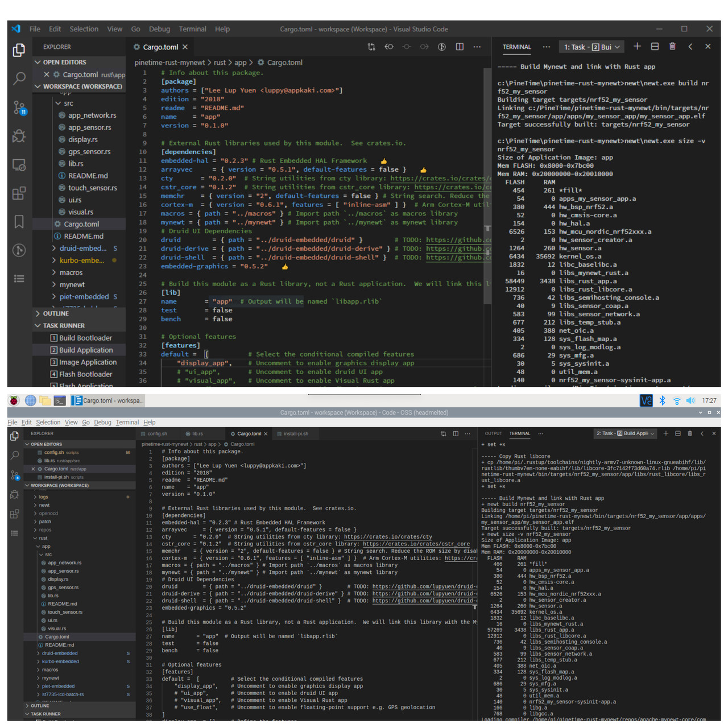
Task: Run 'Flash Bootloader' task in Task Runner
Action: 85,374
